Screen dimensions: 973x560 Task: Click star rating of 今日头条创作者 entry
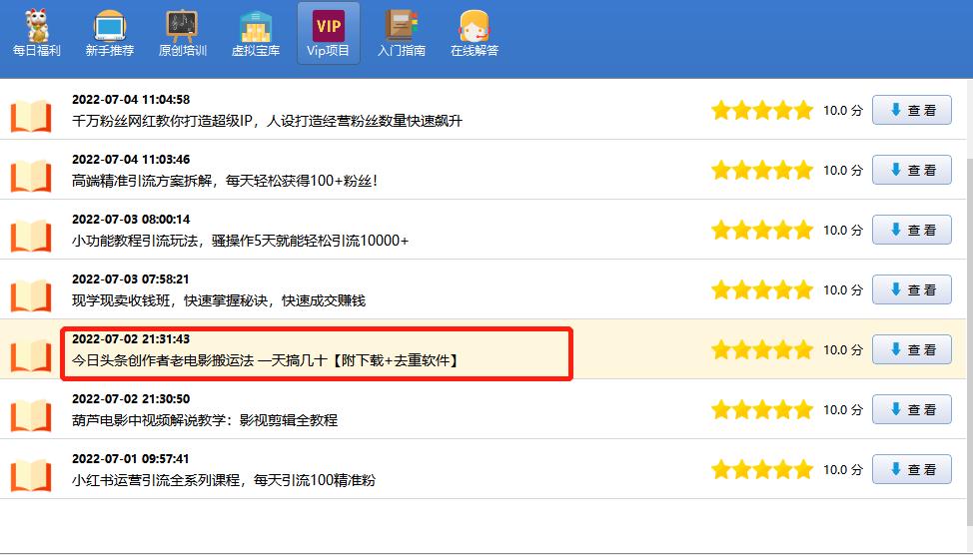pos(762,349)
